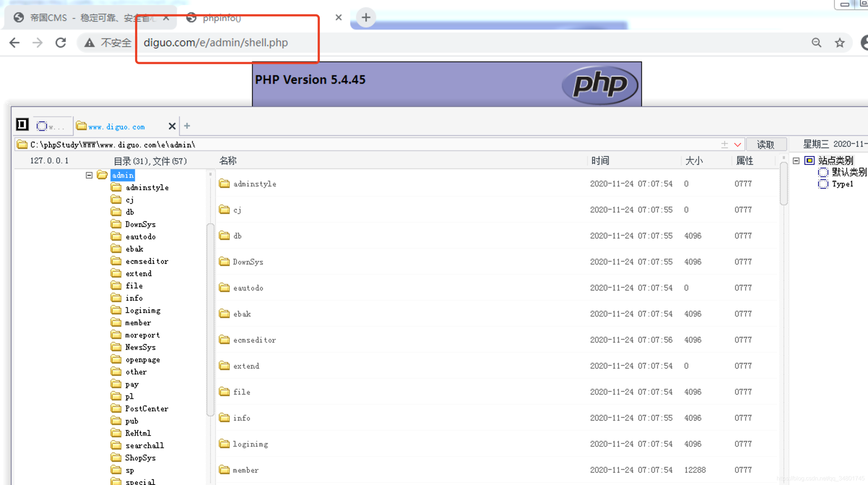Select the first 'w...' file manager tab
Screen dimensions: 868x485
click(53, 126)
